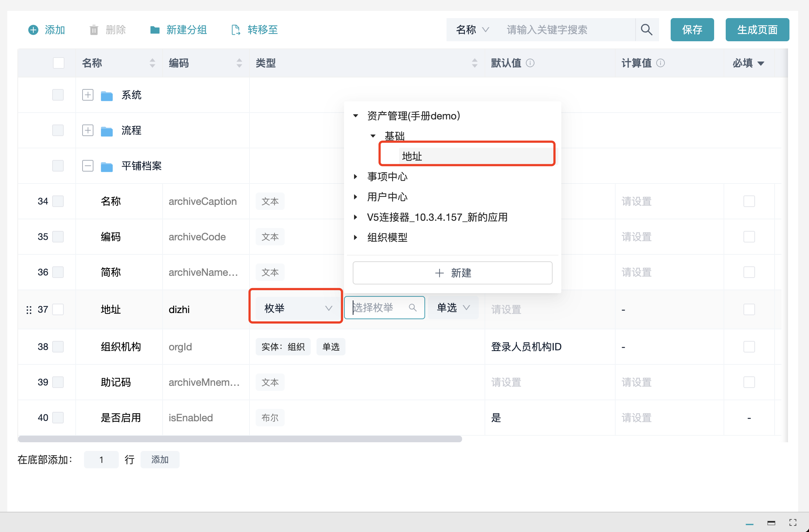Open the 单选 dropdown

453,308
